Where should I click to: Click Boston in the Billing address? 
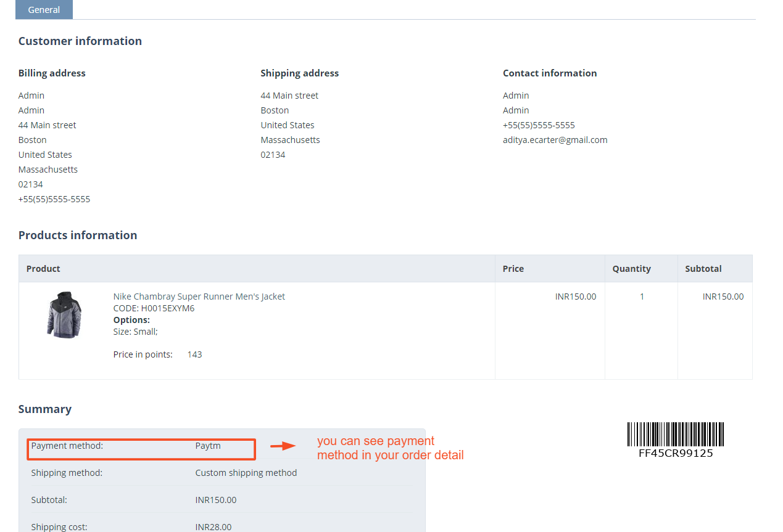(x=33, y=140)
